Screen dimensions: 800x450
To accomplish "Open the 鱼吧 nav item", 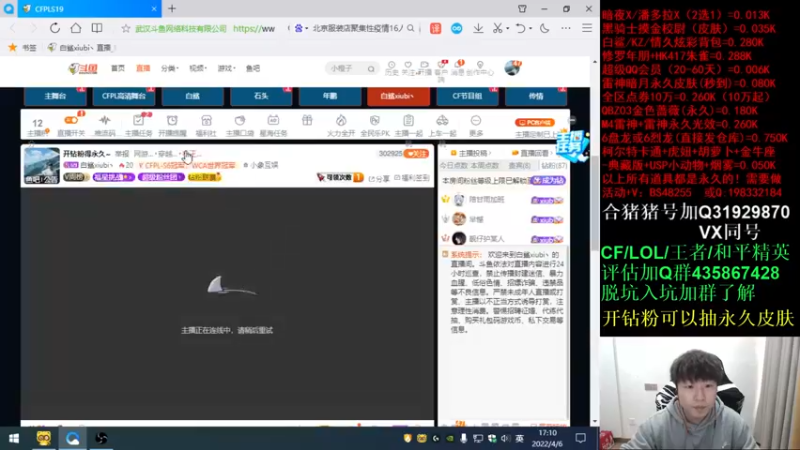I will coord(253,68).
